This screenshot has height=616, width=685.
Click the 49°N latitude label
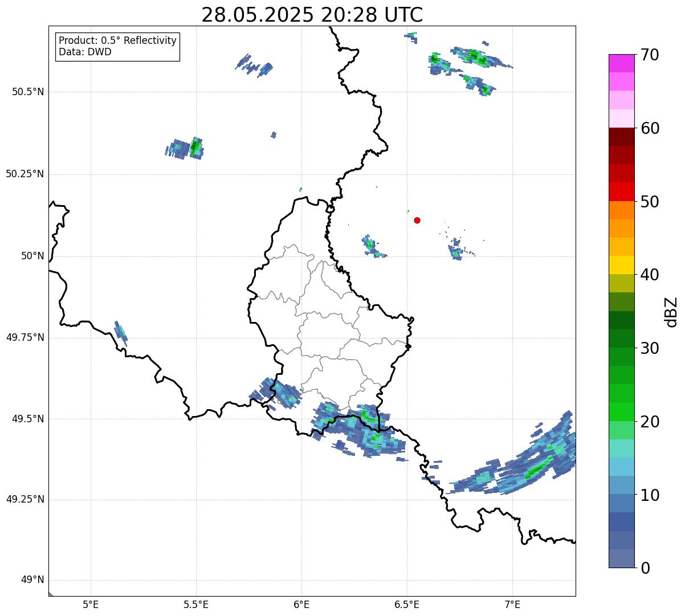click(x=32, y=580)
